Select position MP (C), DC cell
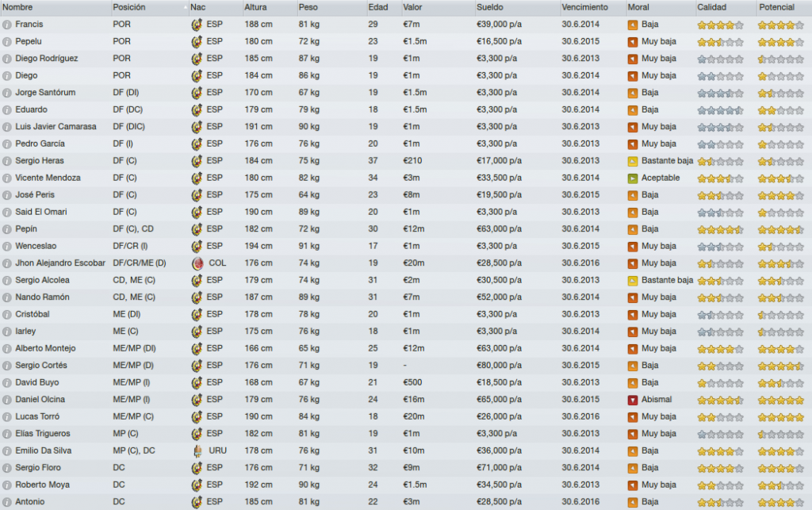Image resolution: width=812 pixels, height=510 pixels. coord(133,451)
